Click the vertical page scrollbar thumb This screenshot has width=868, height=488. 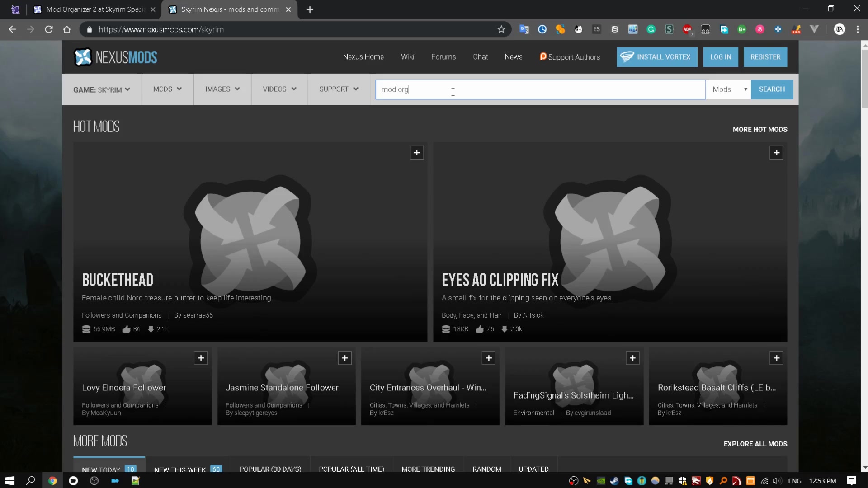tap(864, 79)
